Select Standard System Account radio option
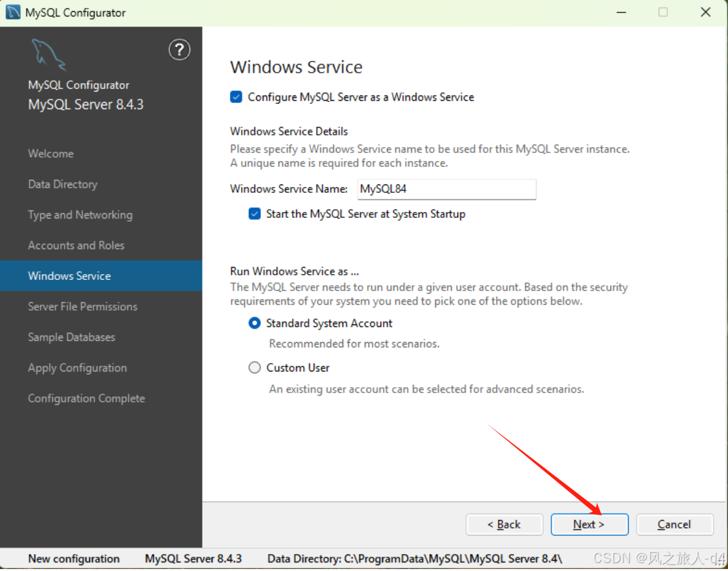Image resolution: width=728 pixels, height=571 pixels. click(254, 323)
